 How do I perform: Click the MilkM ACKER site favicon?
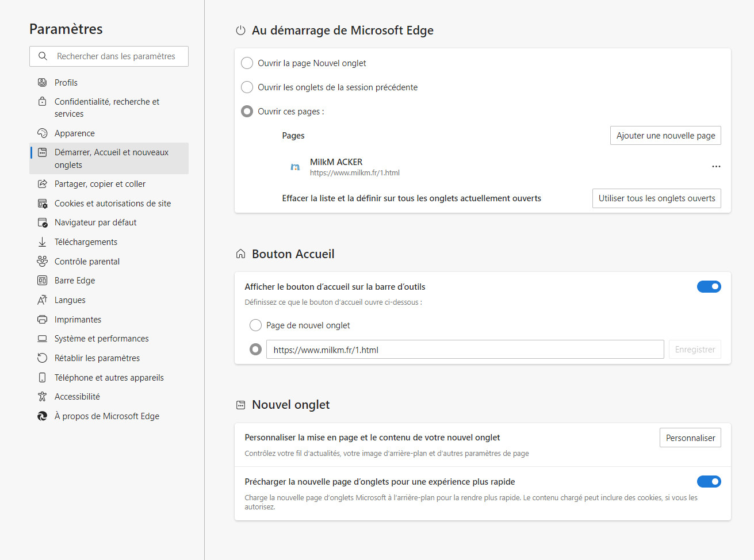click(x=295, y=167)
